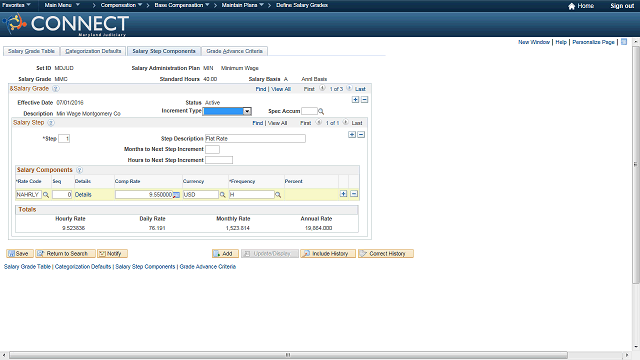Open Spec Accum lookup magnifier

[321, 111]
